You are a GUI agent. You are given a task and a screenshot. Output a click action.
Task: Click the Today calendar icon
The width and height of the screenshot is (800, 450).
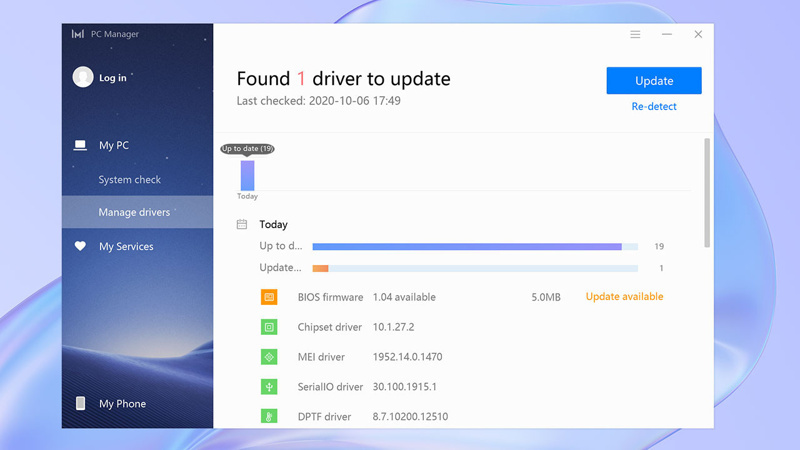tap(242, 224)
